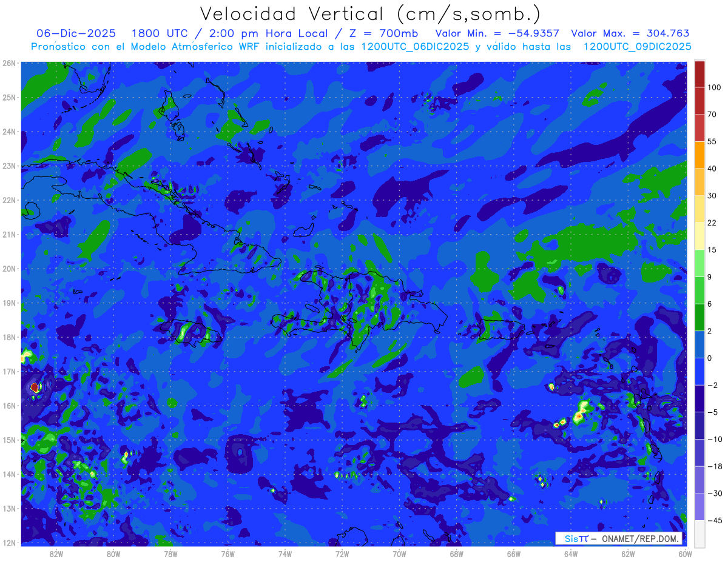
Task: Click the swatch between 55 and 70
Action: tap(699, 127)
